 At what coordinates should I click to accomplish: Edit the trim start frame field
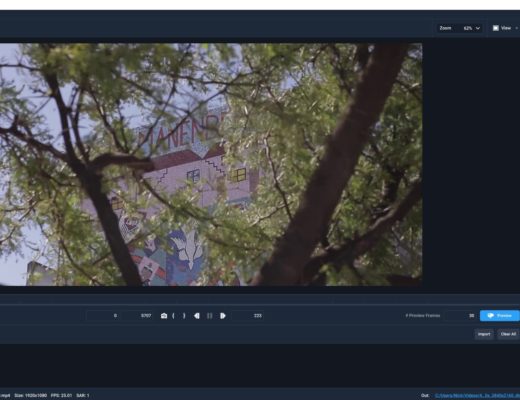pyautogui.click(x=103, y=316)
